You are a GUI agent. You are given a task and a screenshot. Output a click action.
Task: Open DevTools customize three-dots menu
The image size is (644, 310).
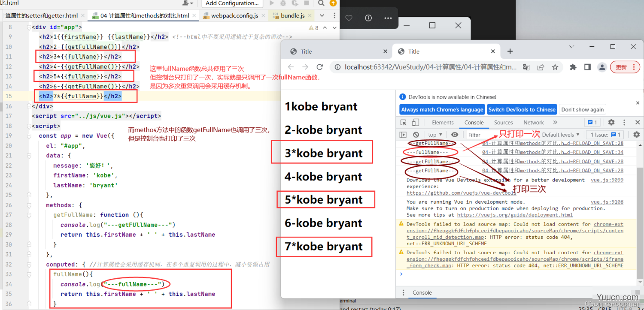tap(624, 123)
